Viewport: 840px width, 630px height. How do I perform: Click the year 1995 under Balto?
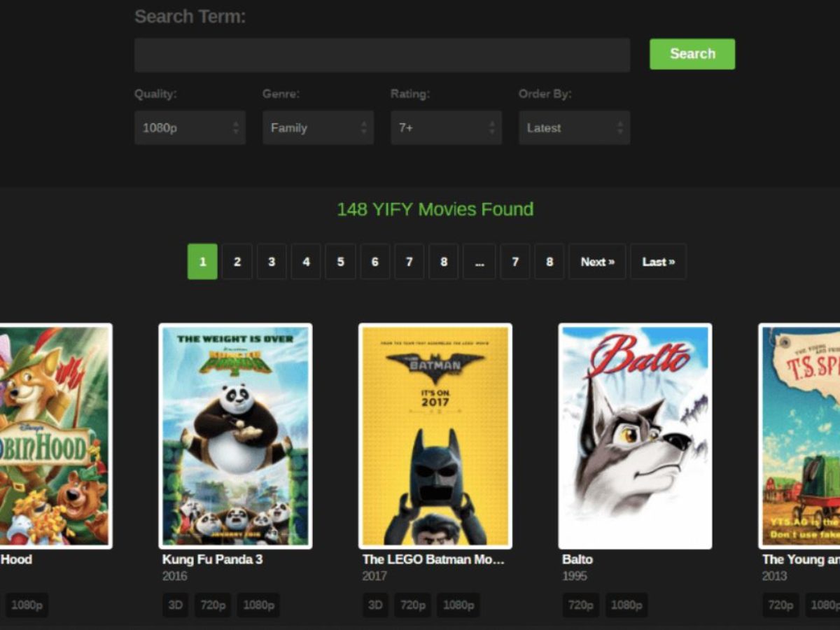(575, 576)
